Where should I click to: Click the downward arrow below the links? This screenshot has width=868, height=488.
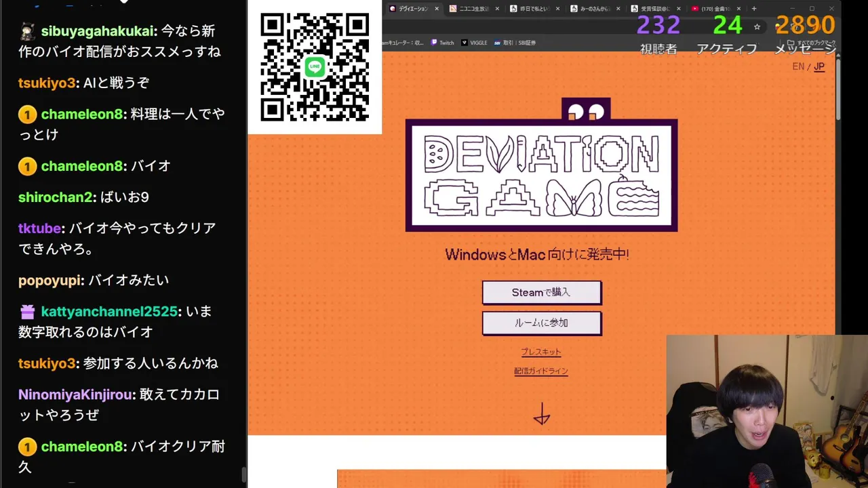click(541, 414)
